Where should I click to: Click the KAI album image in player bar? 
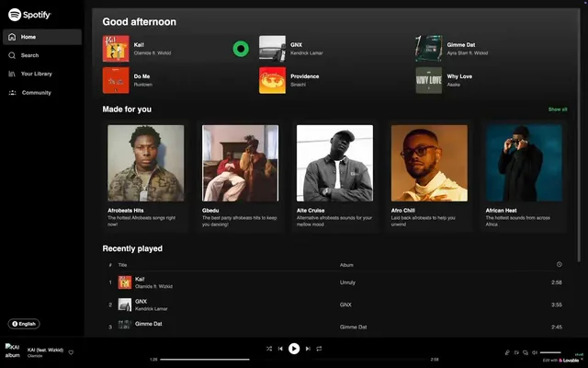12,351
